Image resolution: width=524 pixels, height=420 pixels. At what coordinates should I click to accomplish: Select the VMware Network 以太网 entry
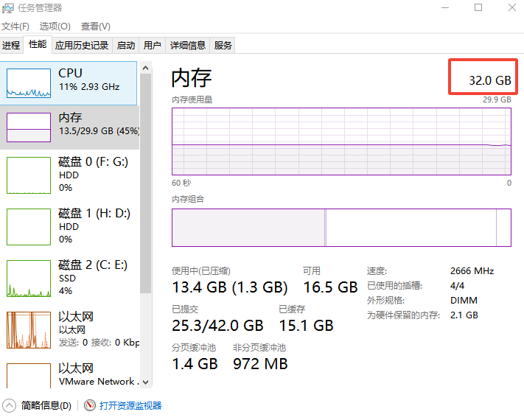point(69,374)
